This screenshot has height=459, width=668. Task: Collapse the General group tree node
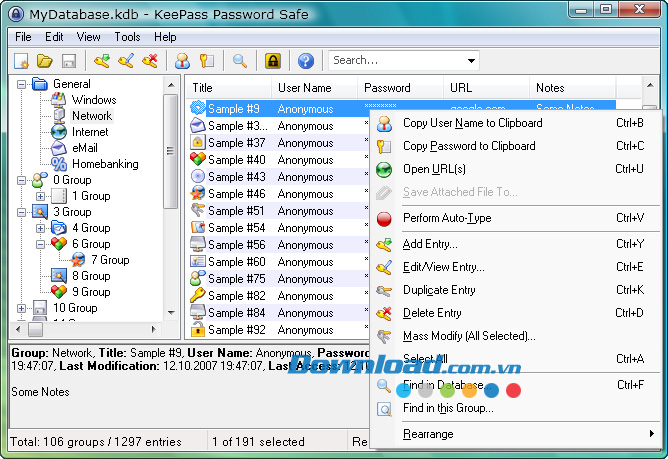pyautogui.click(x=21, y=84)
